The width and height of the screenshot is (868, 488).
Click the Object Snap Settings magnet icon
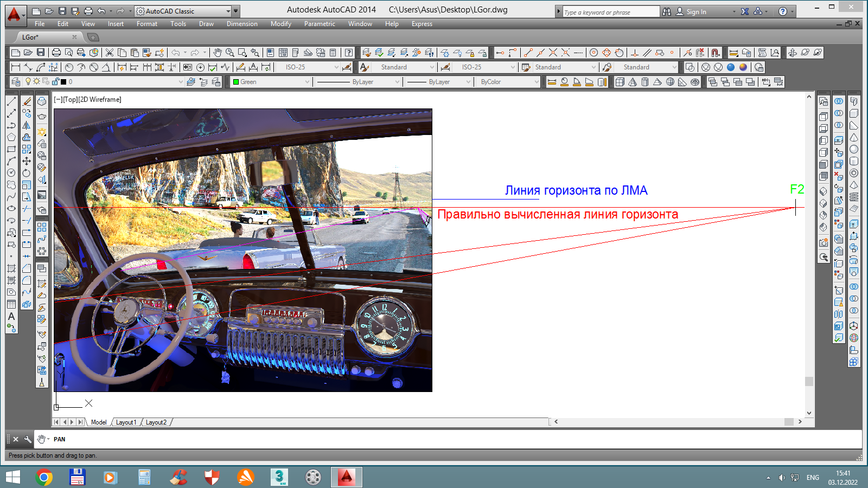(716, 53)
